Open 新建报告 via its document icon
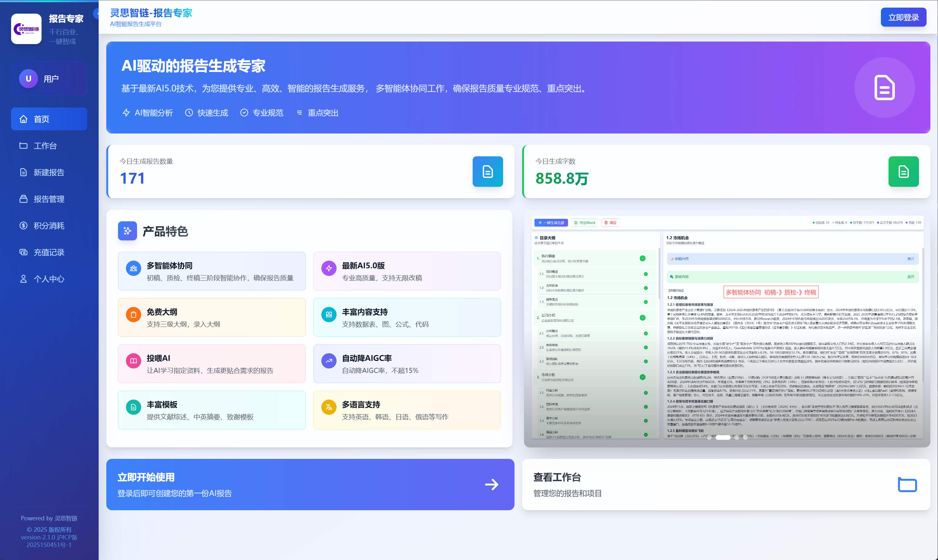This screenshot has height=560, width=938. (23, 172)
